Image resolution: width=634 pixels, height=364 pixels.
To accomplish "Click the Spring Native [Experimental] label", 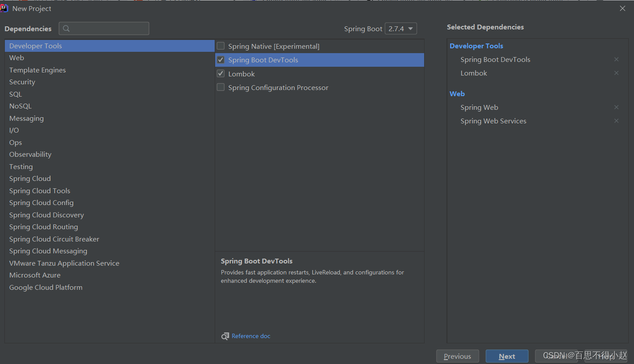I will (274, 46).
